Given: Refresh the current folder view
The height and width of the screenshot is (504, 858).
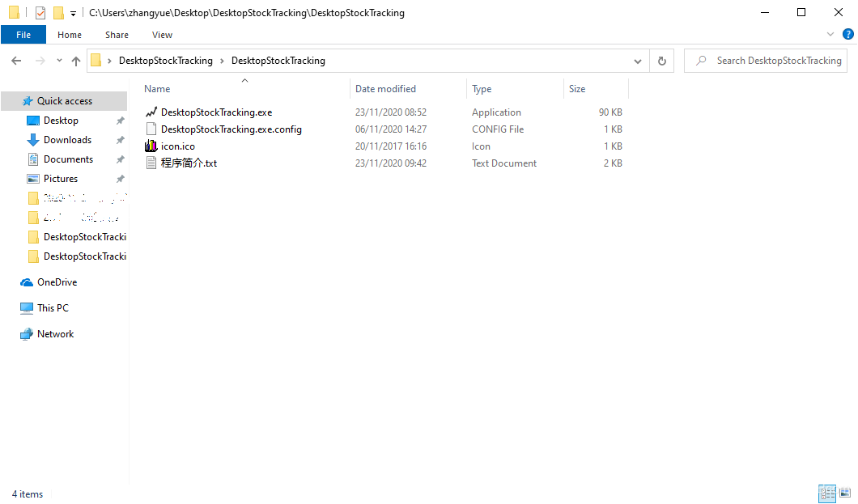Looking at the screenshot, I should tap(661, 61).
